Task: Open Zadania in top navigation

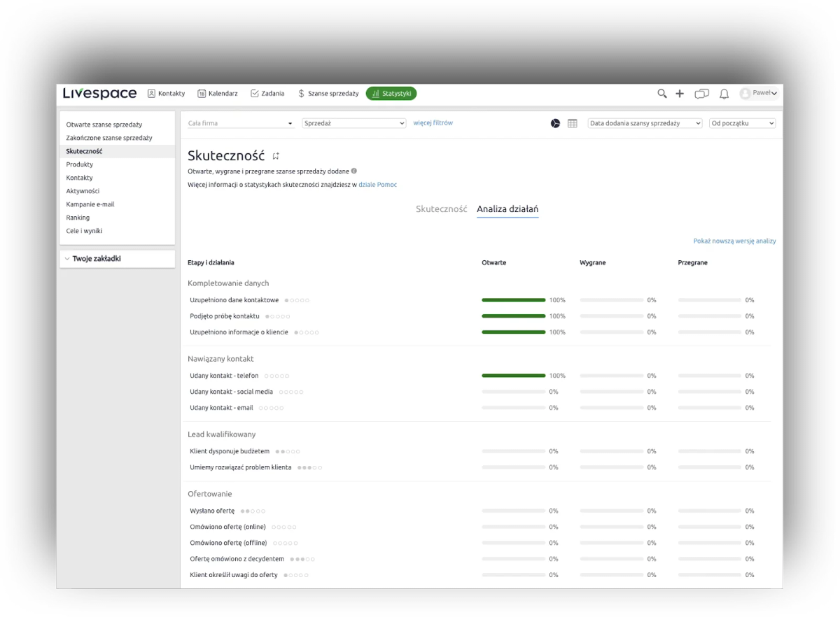Action: tap(267, 93)
